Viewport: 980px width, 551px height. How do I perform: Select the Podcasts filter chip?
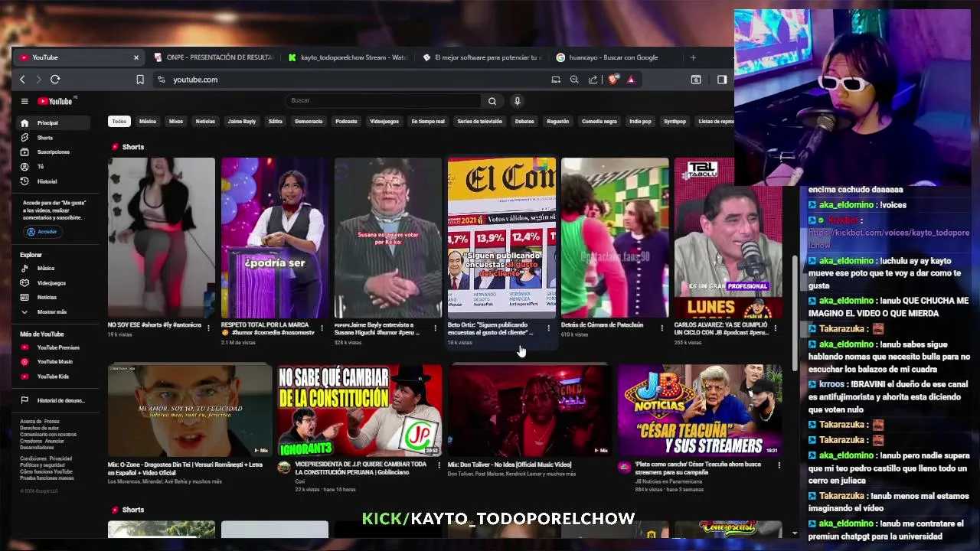[x=346, y=121]
